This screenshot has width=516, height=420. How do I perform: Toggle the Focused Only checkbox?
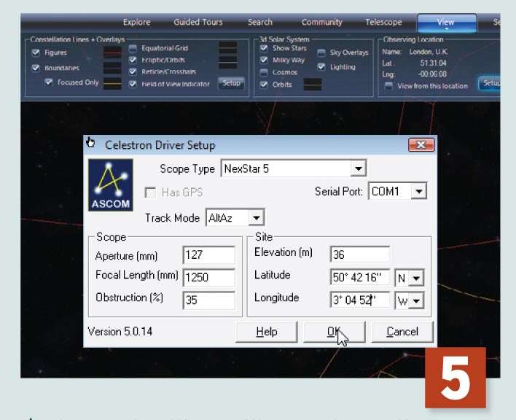point(49,82)
